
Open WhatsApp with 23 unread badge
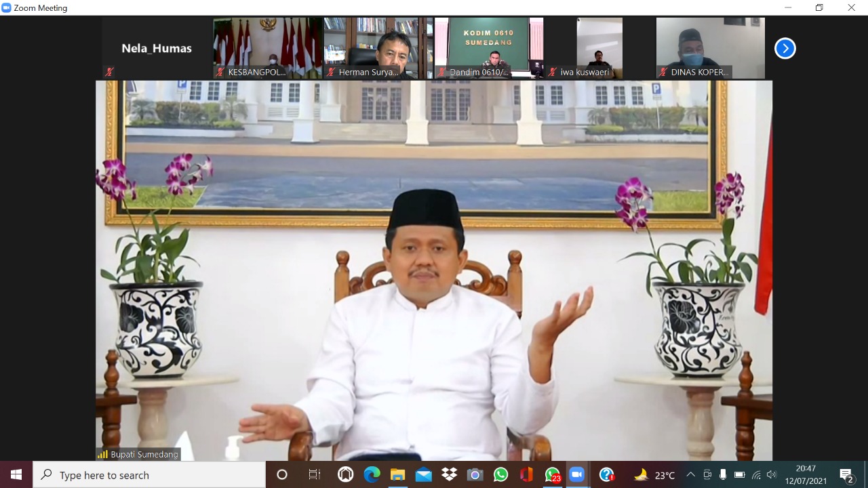pos(553,474)
